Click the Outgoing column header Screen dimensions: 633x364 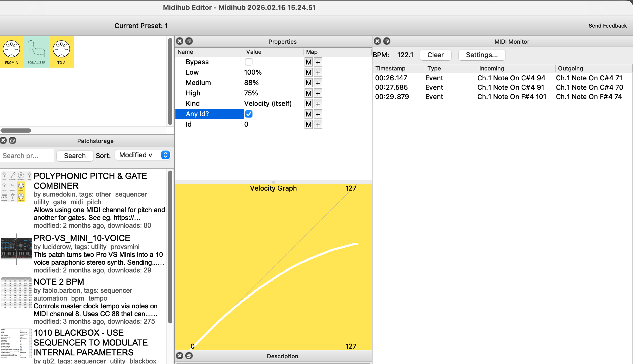click(570, 68)
